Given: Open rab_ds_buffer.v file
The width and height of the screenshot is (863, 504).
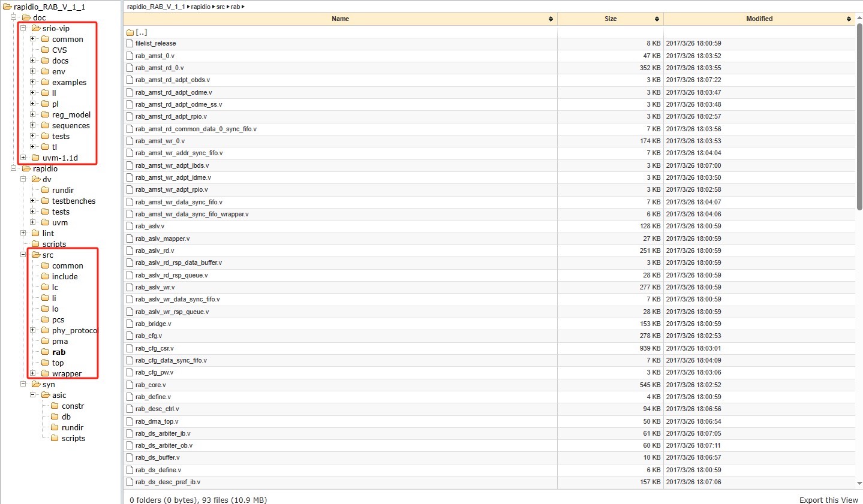Looking at the screenshot, I should pyautogui.click(x=158, y=457).
